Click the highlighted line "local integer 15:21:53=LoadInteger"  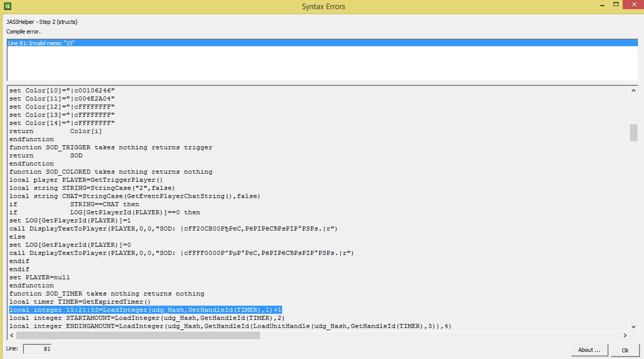(x=146, y=310)
